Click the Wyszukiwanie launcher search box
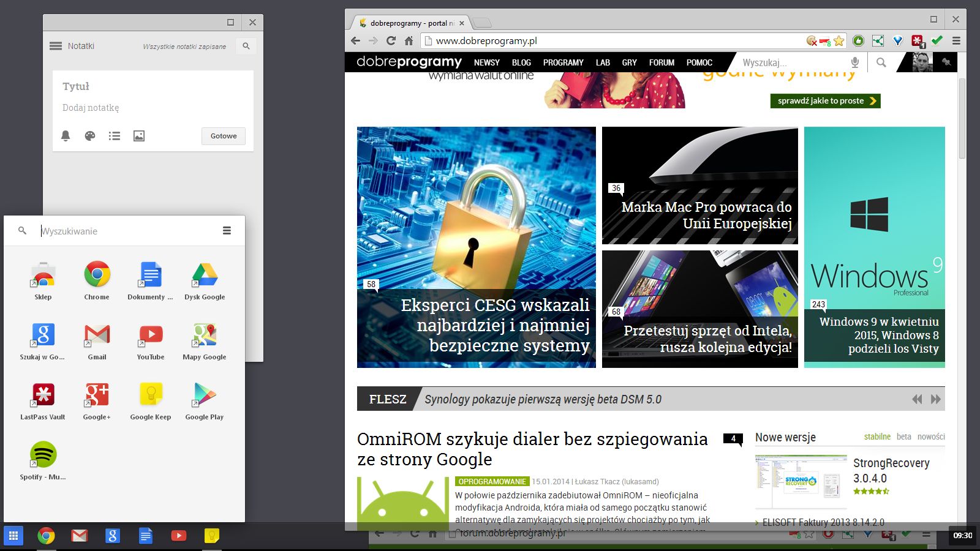The height and width of the screenshot is (551, 980). tap(126, 231)
